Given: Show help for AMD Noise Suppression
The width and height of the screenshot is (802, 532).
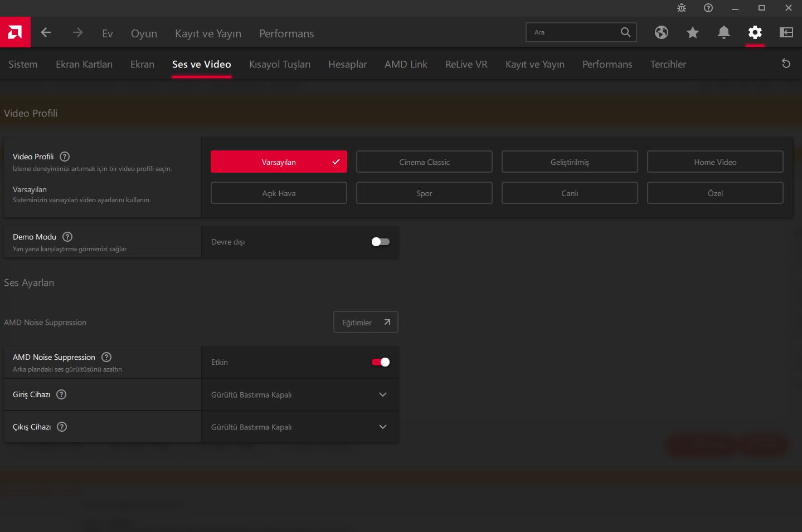Looking at the screenshot, I should (106, 357).
